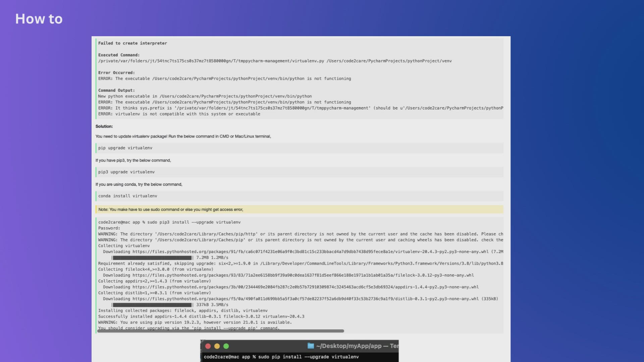Click the 'conda install virtualenv' code block

127,196
